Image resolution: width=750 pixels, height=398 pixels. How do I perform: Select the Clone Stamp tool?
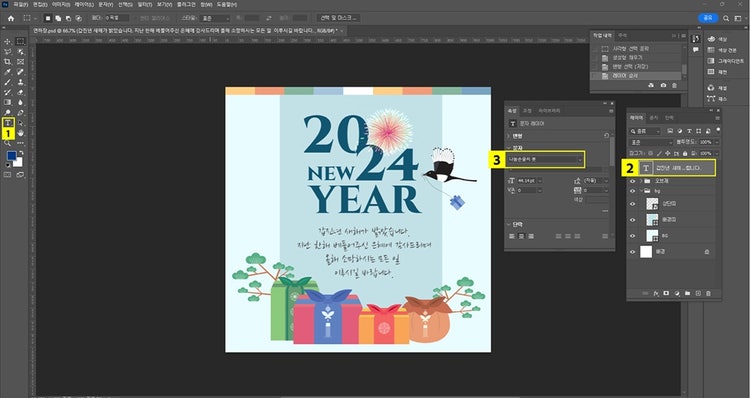pyautogui.click(x=21, y=82)
